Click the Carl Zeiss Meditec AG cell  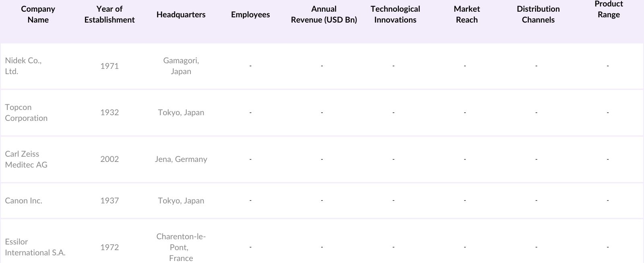click(x=26, y=159)
